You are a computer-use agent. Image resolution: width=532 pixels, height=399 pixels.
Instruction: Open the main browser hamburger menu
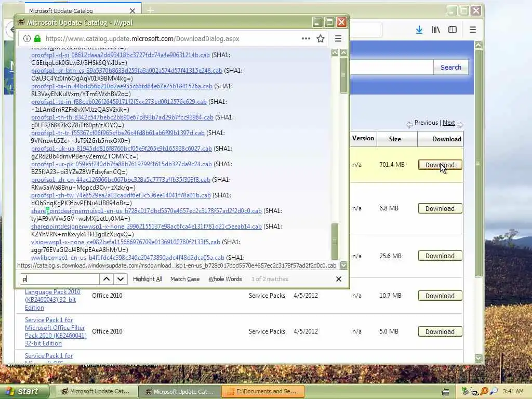tap(473, 30)
